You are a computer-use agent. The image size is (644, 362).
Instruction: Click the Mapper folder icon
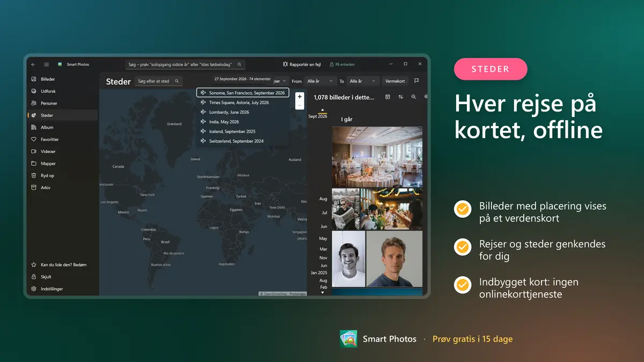pos(34,164)
